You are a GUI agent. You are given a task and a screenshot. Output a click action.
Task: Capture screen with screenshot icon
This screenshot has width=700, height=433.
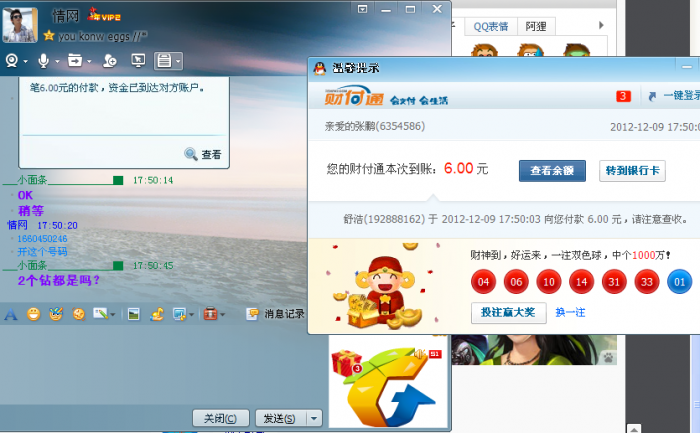179,314
